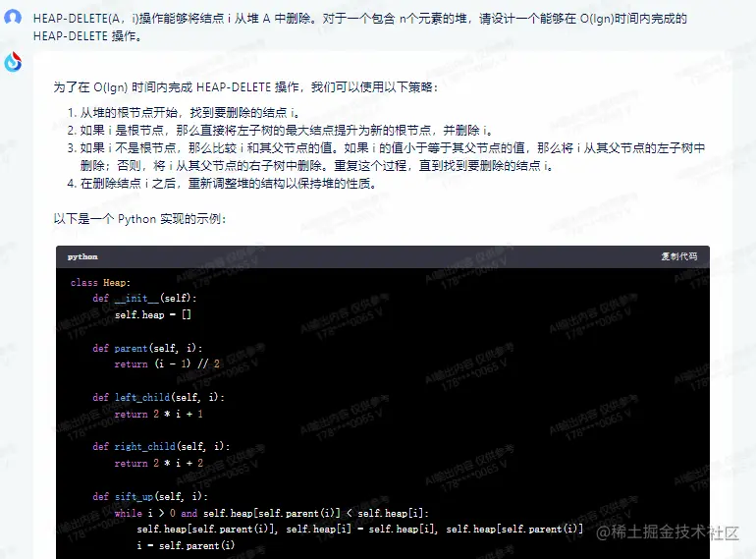This screenshot has height=559, width=756.
Task: Click the python language label in code header
Action: point(82,256)
